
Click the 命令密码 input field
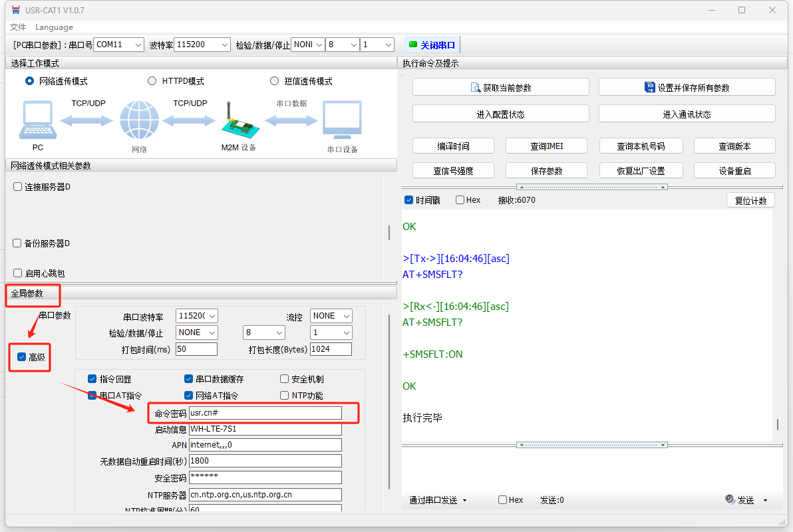[x=265, y=413]
